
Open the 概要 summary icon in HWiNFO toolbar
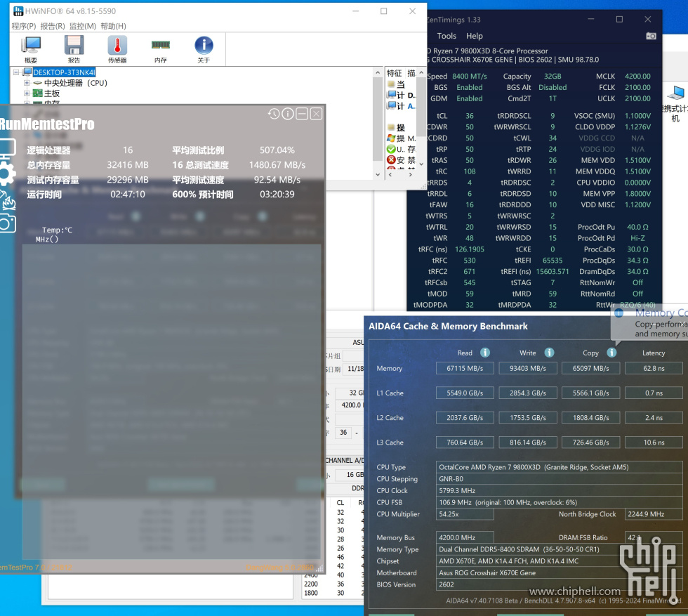click(31, 49)
